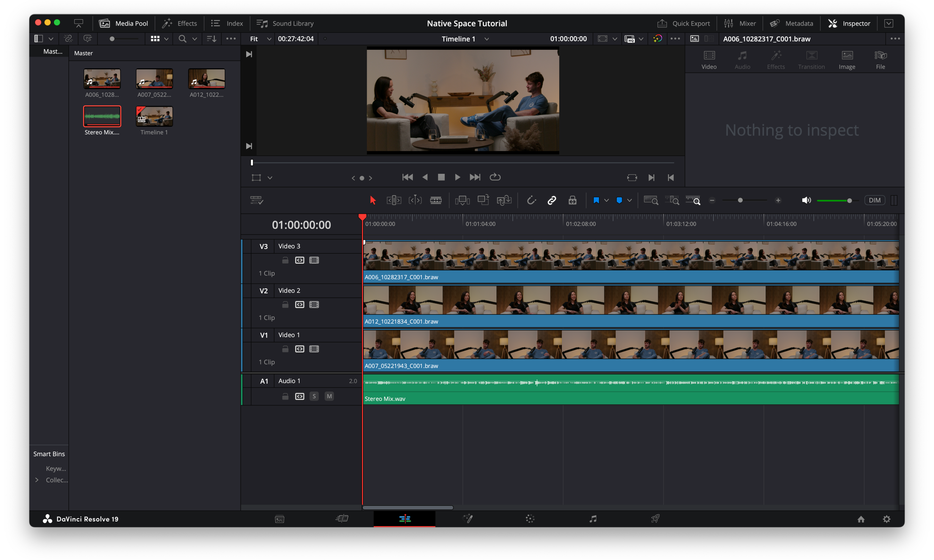Stop playback in the viewer
The image size is (934, 560).
point(441,177)
